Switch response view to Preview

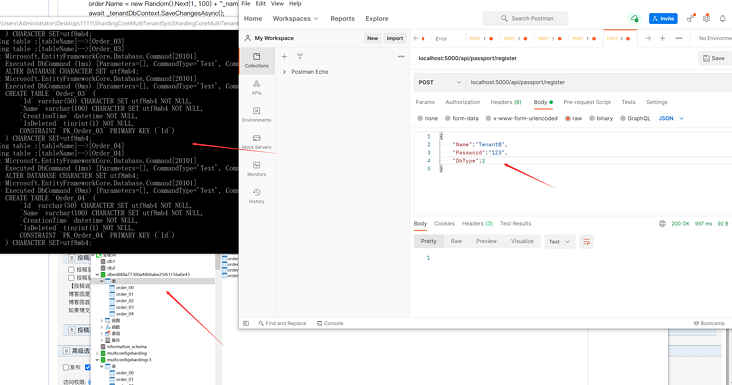pos(486,241)
